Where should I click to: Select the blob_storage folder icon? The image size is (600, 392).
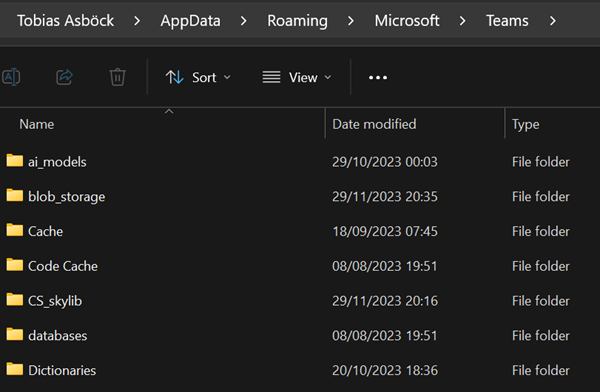pyautogui.click(x=15, y=195)
